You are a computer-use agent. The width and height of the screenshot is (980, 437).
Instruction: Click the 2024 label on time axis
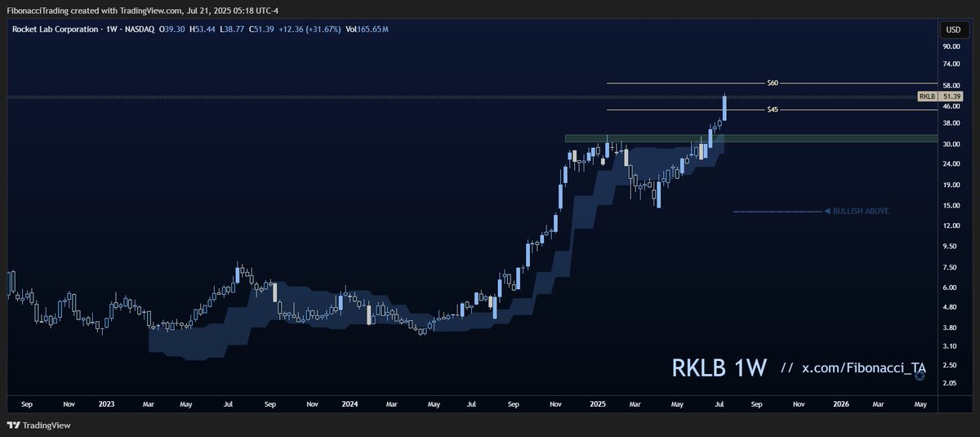point(350,404)
